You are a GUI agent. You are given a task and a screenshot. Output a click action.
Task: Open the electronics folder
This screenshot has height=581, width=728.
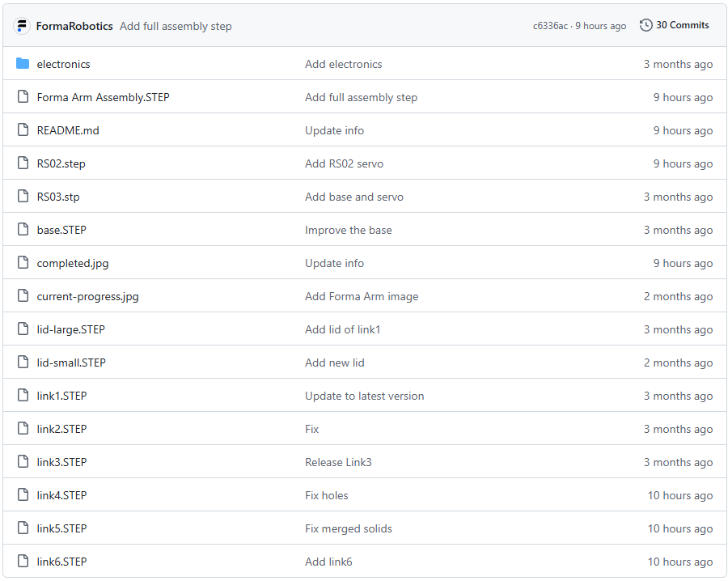tap(64, 64)
